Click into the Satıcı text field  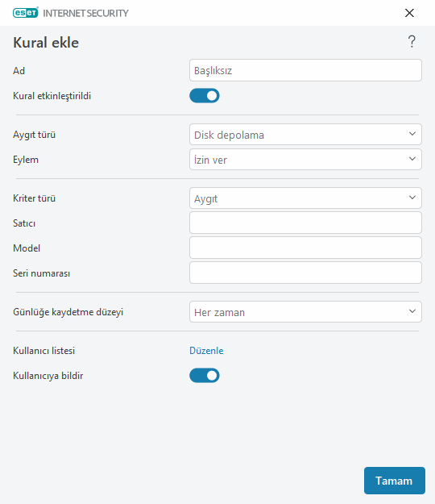[x=305, y=223]
